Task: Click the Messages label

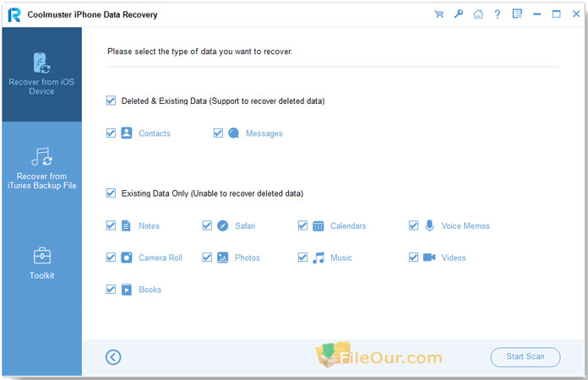Action: pyautogui.click(x=264, y=133)
